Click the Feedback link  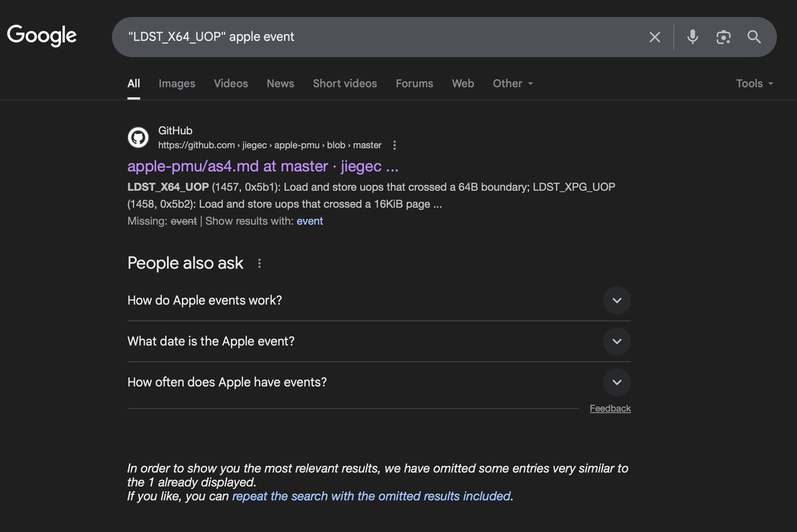[x=610, y=408]
